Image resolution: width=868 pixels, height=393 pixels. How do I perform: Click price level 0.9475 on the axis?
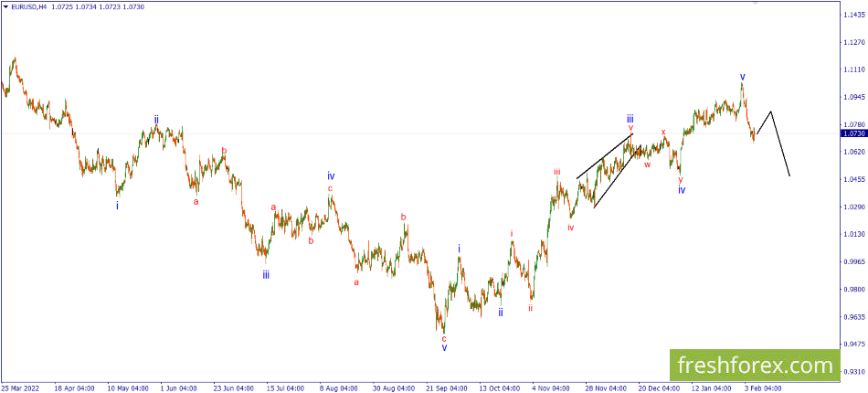pos(853,344)
